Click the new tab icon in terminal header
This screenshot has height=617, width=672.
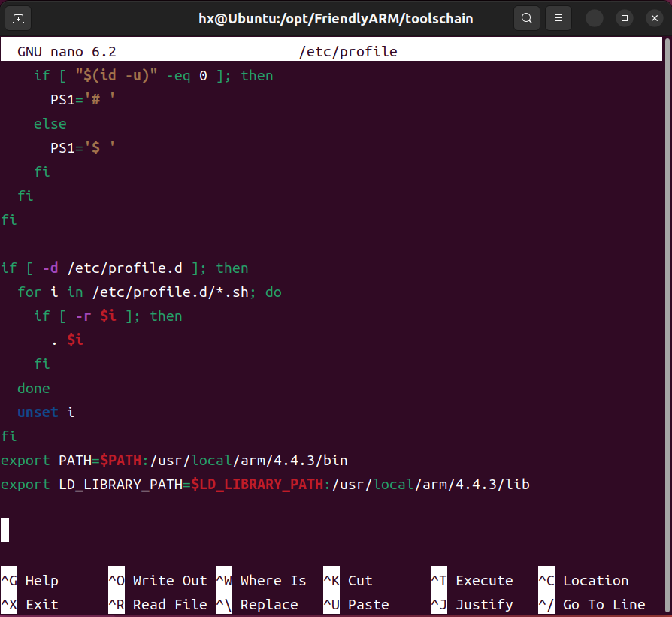pos(19,18)
